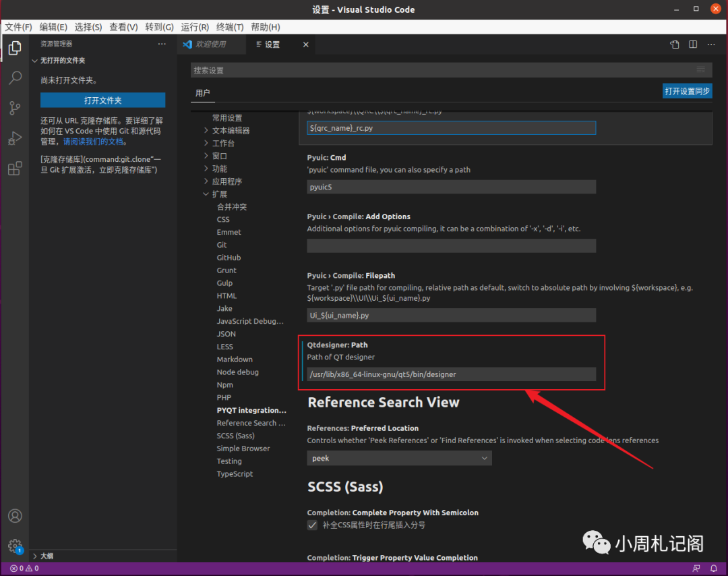Open editor more actions menu
This screenshot has height=576, width=728.
(x=711, y=44)
